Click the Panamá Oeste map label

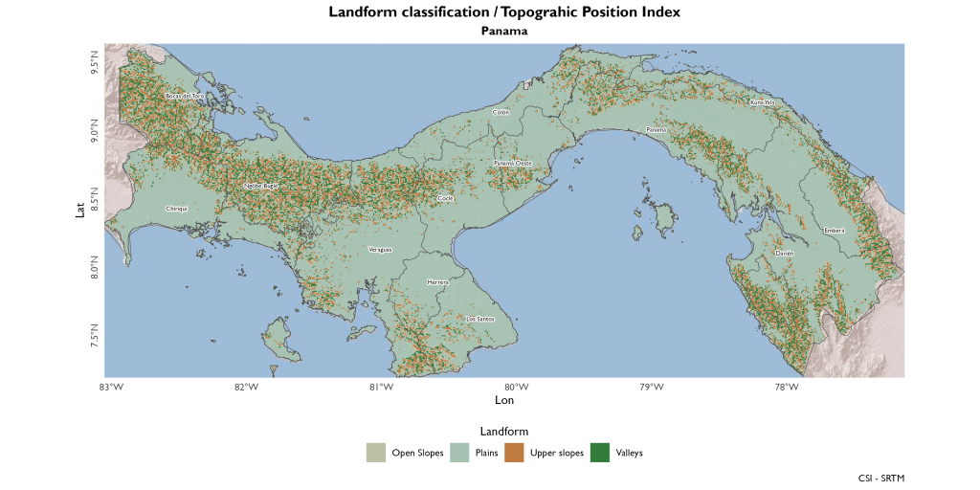(512, 164)
